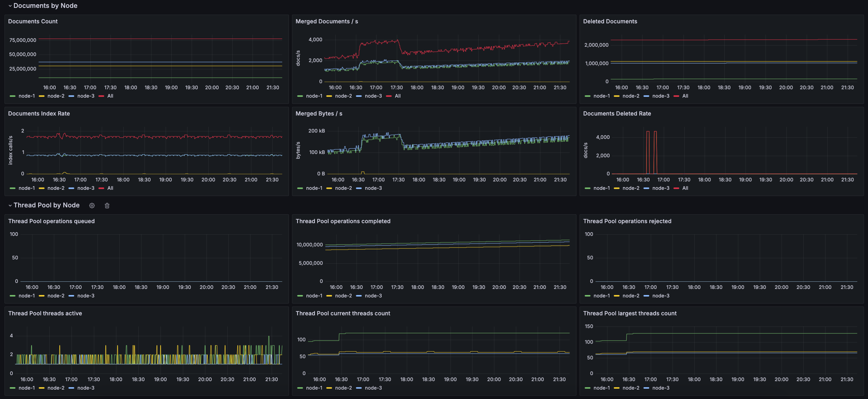Click the 10,000,000 axis label in operations completed
The image size is (868, 399).
click(x=309, y=245)
